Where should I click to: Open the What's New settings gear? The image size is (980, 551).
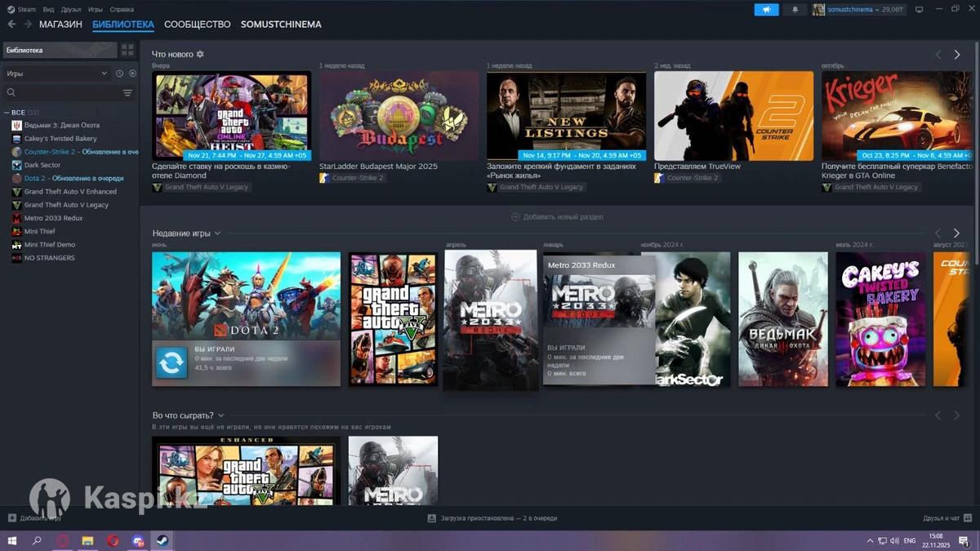200,54
